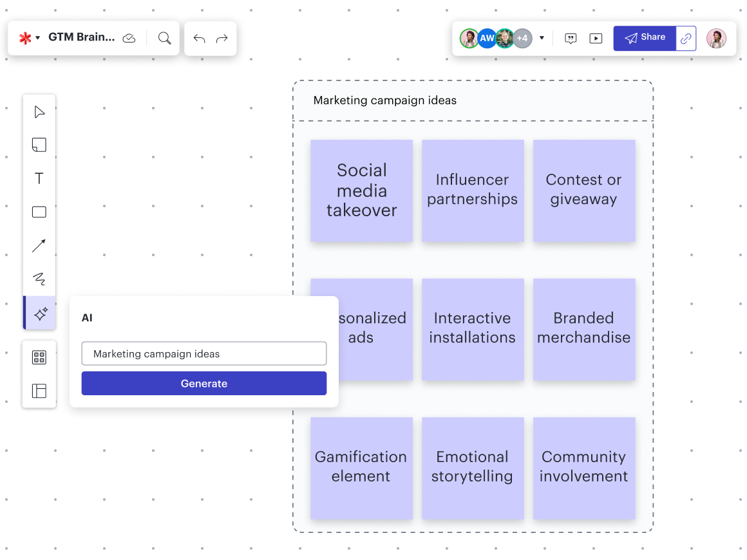Viewport: 747px width, 560px height.
Task: Open the comments panel
Action: point(571,38)
